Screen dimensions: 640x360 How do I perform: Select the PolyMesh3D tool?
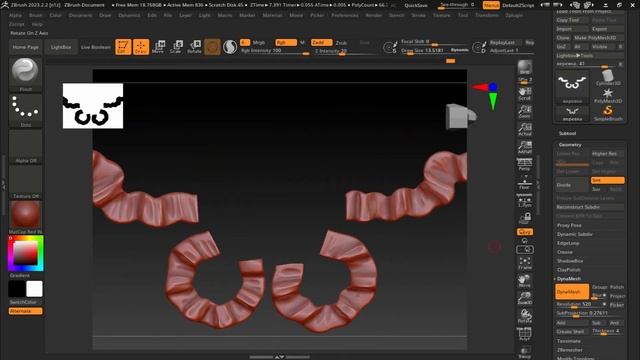click(x=608, y=96)
